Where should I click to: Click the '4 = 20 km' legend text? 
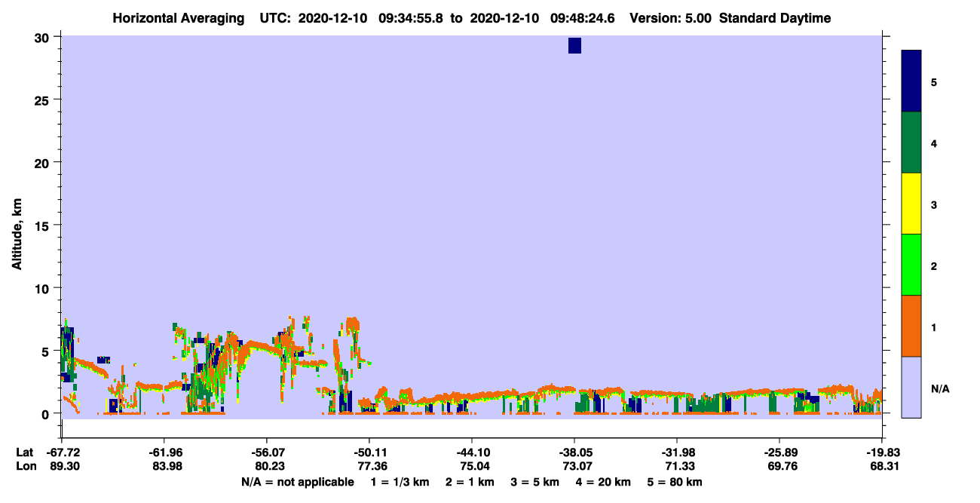[x=603, y=482]
